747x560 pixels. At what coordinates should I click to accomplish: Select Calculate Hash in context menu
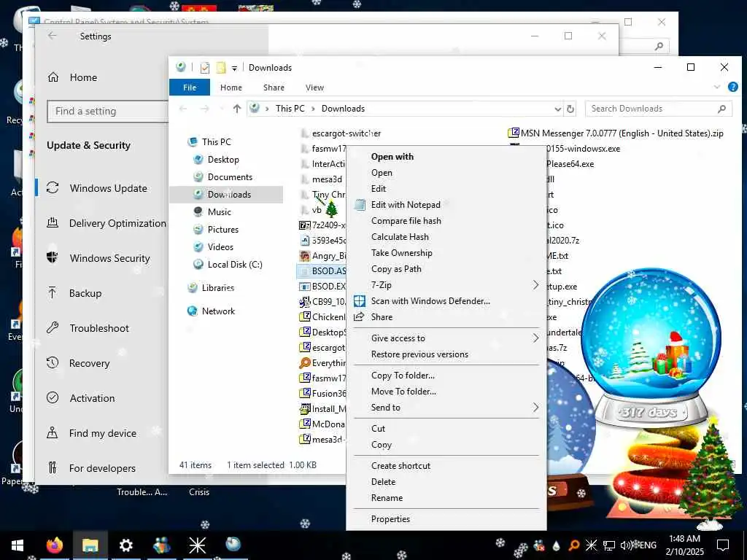coord(400,237)
